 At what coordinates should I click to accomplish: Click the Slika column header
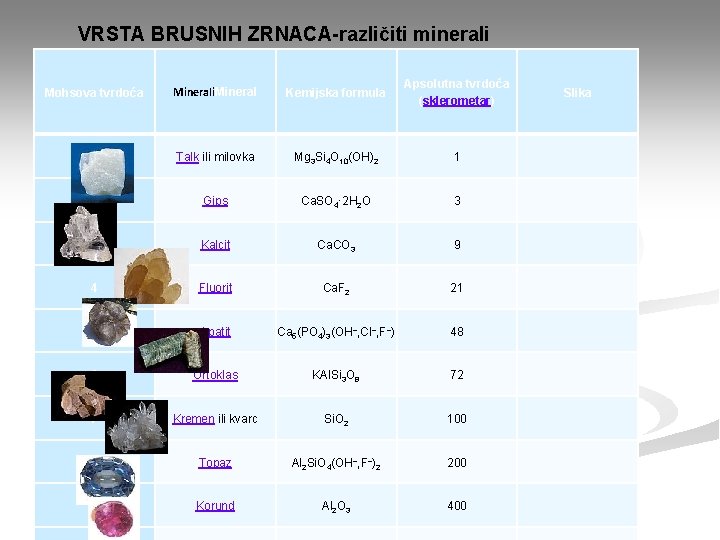point(577,93)
